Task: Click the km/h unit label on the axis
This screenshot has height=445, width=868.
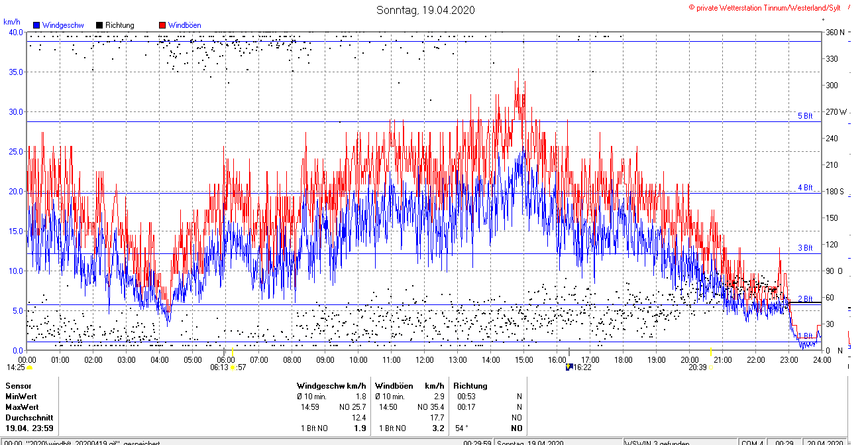Action: coord(12,22)
